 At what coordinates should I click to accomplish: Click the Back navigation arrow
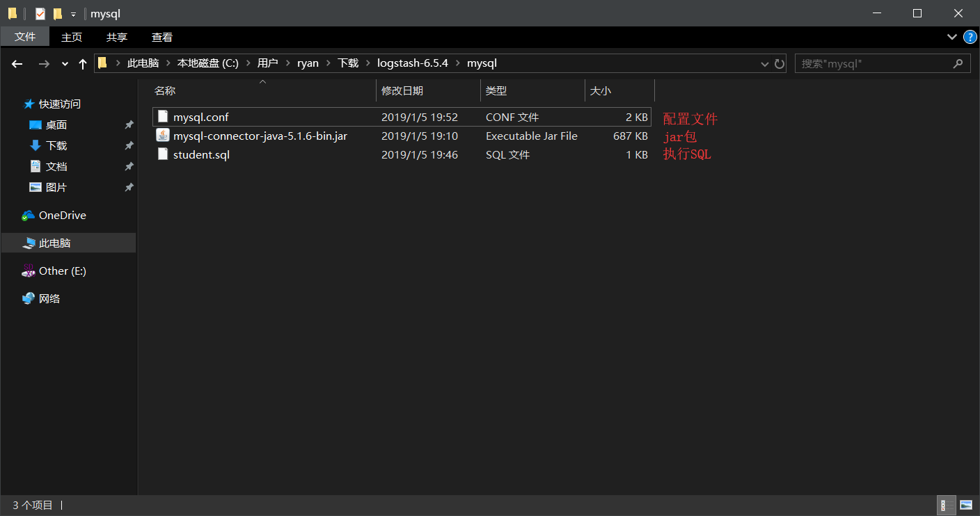click(x=17, y=63)
